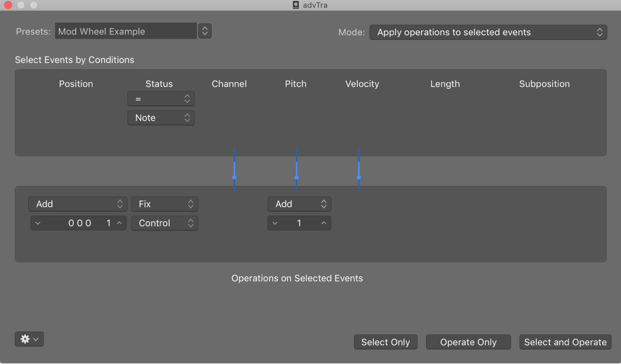This screenshot has height=364, width=621.
Task: Click the 'Select Events by Conditions' label
Action: click(x=74, y=60)
